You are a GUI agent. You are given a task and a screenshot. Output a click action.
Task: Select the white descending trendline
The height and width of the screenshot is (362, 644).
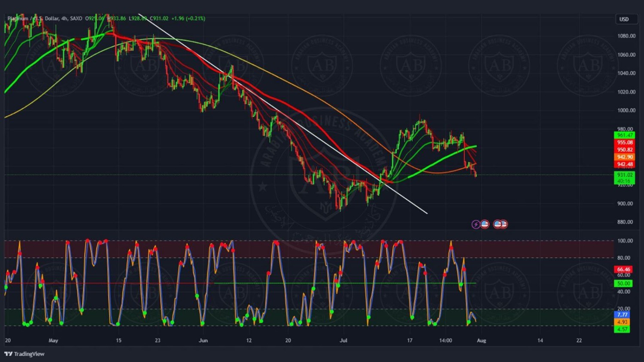click(283, 114)
